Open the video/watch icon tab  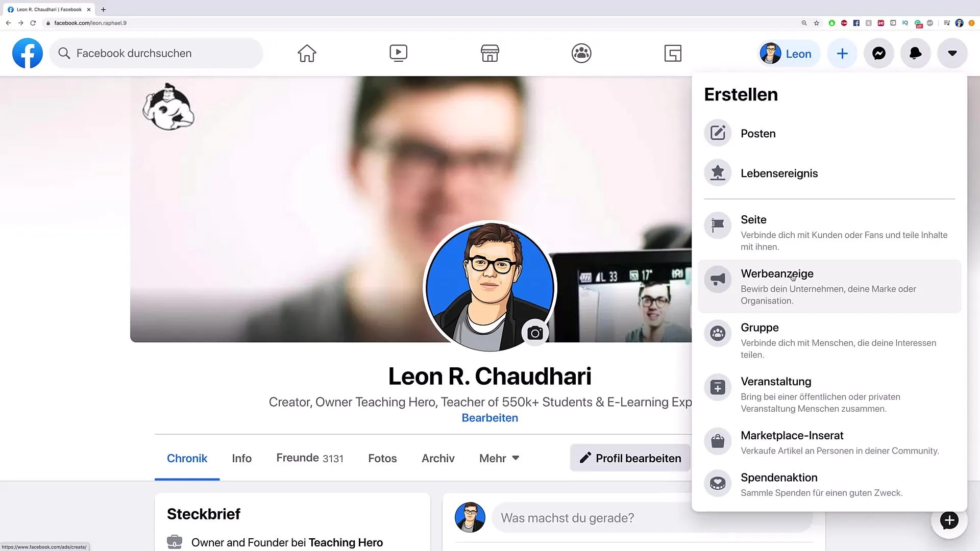tap(399, 53)
